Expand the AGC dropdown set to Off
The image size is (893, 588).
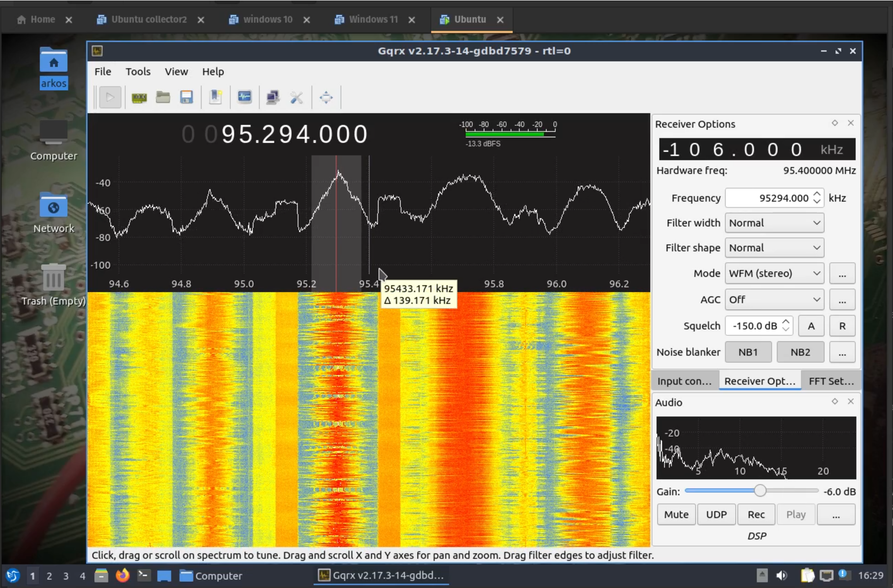774,300
